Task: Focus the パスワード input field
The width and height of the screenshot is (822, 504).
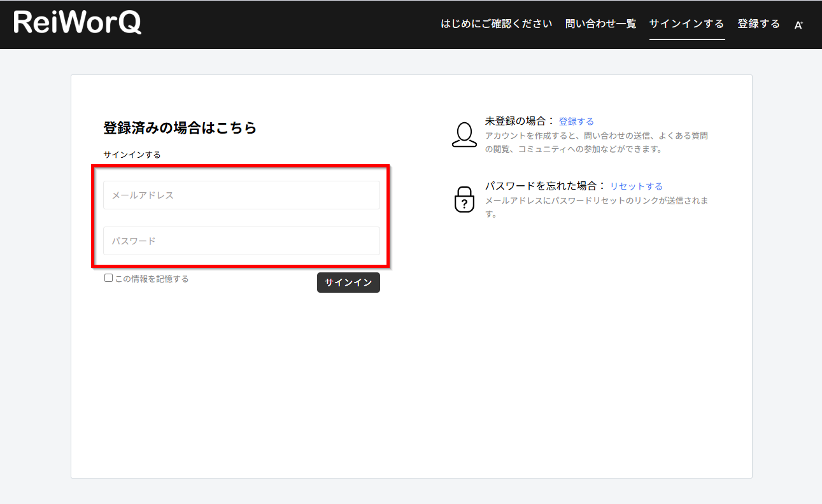Action: point(241,241)
